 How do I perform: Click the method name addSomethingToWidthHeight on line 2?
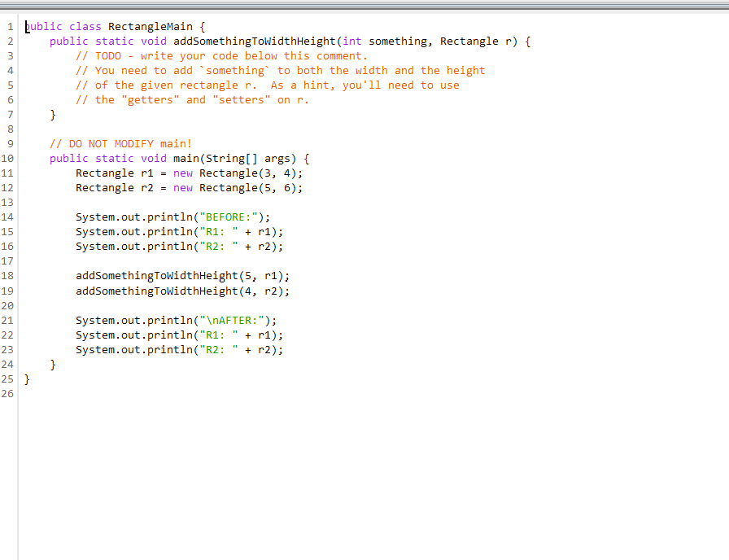pos(255,42)
